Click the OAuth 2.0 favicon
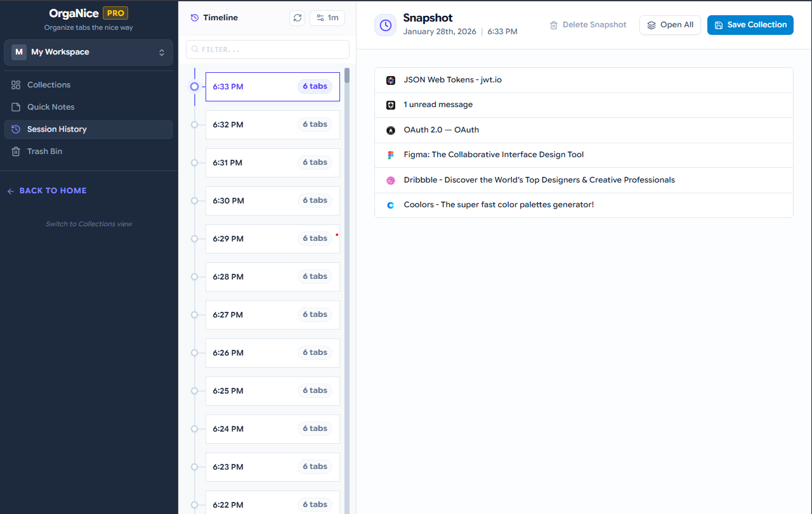The image size is (812, 514). pos(390,130)
